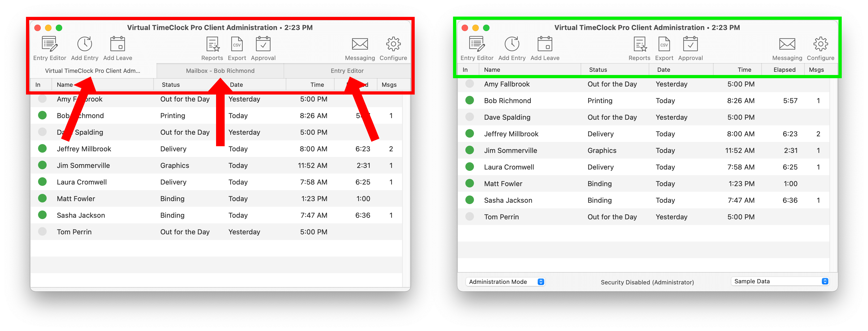Open Messaging envelope icon in right window
This screenshot has height=331, width=868.
[787, 44]
